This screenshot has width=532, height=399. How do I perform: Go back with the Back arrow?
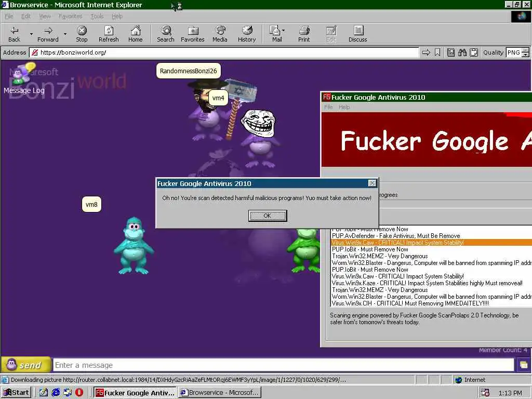14,34
